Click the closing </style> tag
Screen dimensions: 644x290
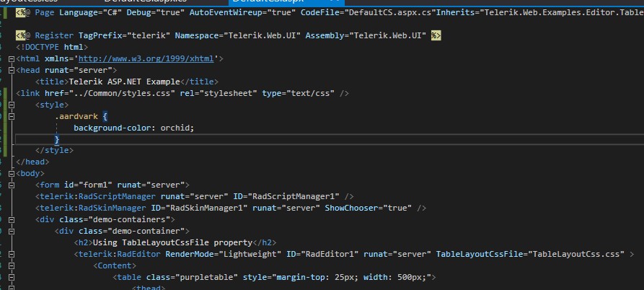(x=54, y=150)
